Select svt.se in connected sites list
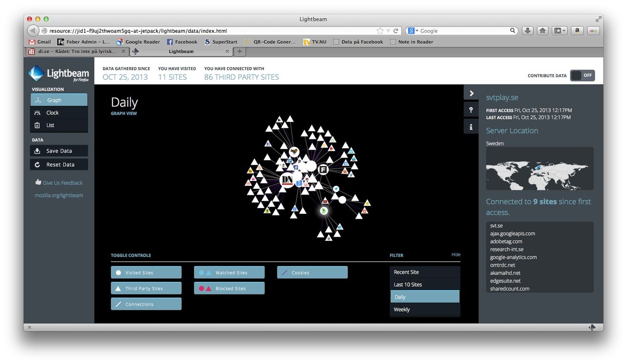Viewport: 627px width, 364px height. click(x=497, y=226)
